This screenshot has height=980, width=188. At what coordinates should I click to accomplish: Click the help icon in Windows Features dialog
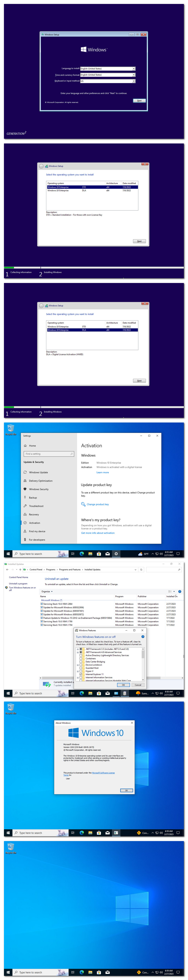pos(143,637)
